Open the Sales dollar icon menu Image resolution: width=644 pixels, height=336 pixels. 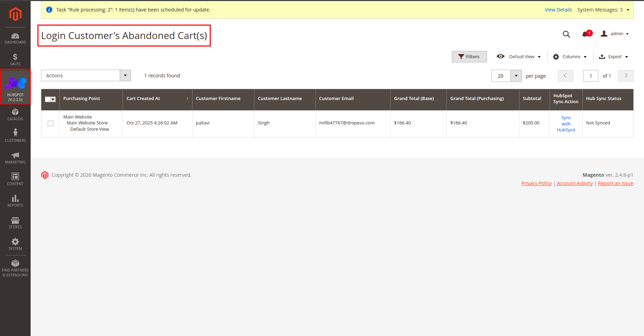click(15, 59)
